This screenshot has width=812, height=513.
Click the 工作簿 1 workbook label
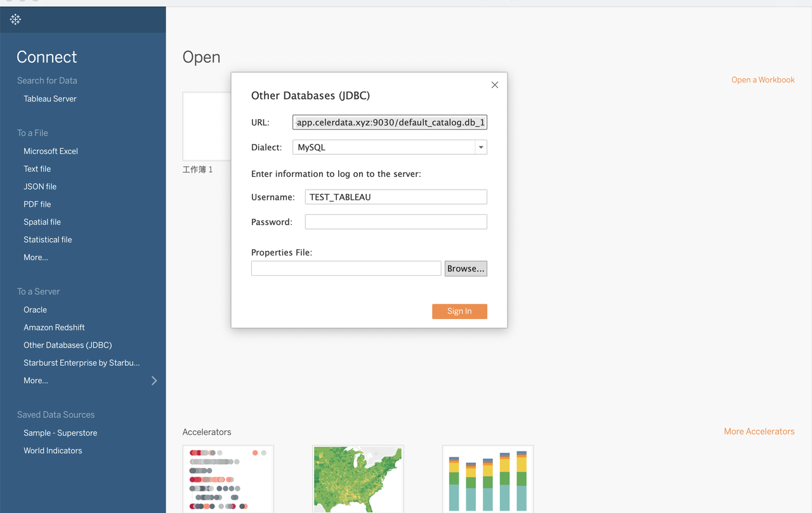197,170
